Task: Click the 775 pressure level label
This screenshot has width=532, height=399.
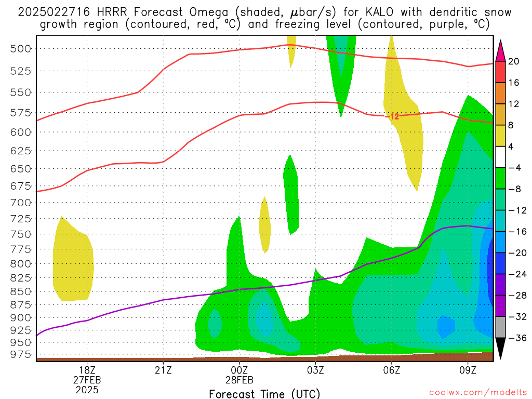Action: (20, 249)
